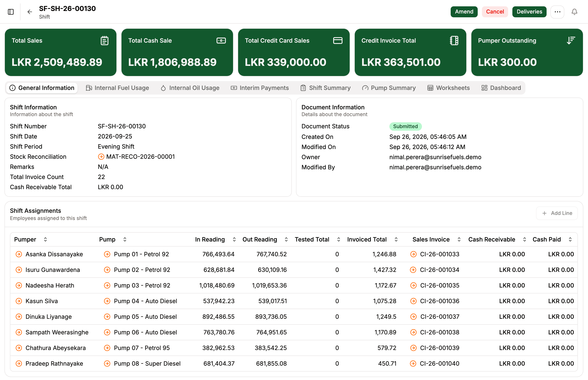Open the Pump Summary tab
Screen dimensions: 588x380
389,88
